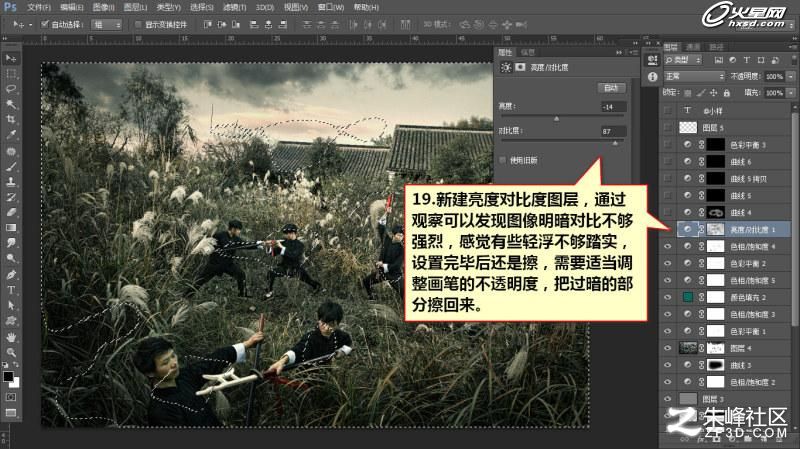
Task: Open the 滤镜 Filter menu
Action: point(234,7)
